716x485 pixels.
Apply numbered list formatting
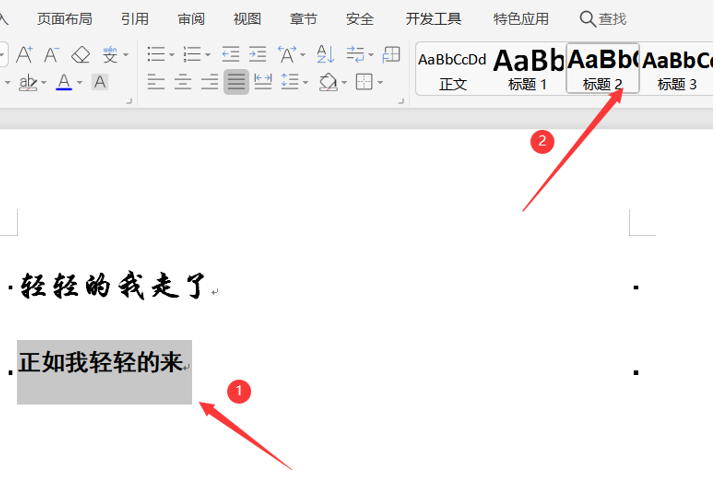(192, 54)
